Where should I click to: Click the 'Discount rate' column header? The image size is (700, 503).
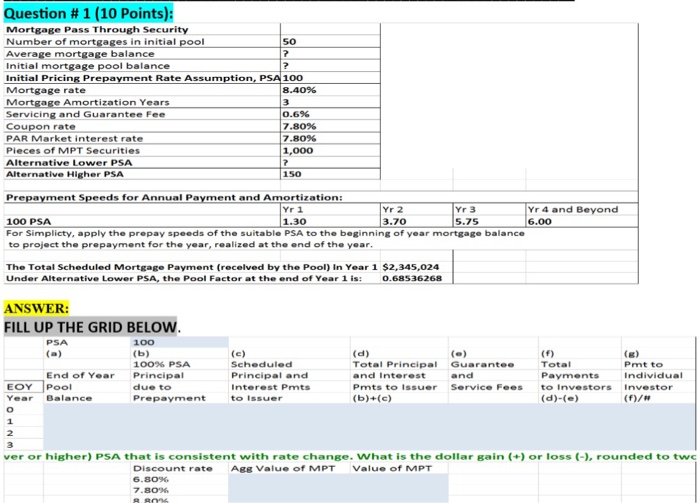[x=173, y=468]
